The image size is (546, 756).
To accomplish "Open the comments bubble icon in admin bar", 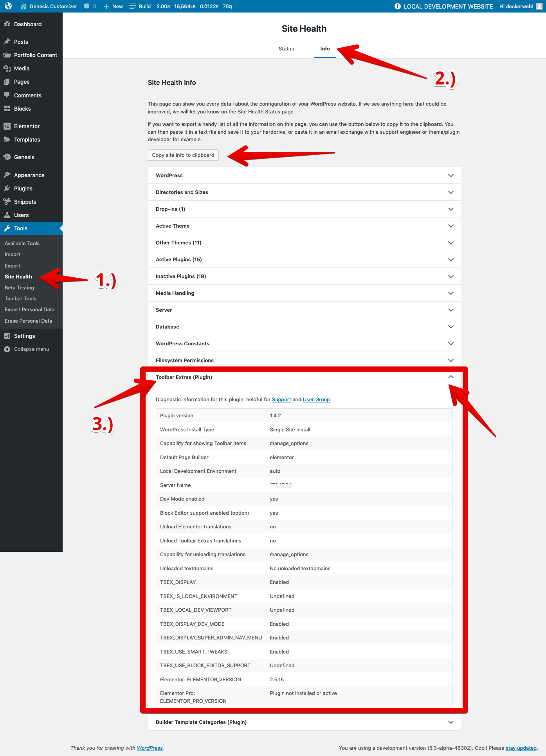I will pos(87,6).
